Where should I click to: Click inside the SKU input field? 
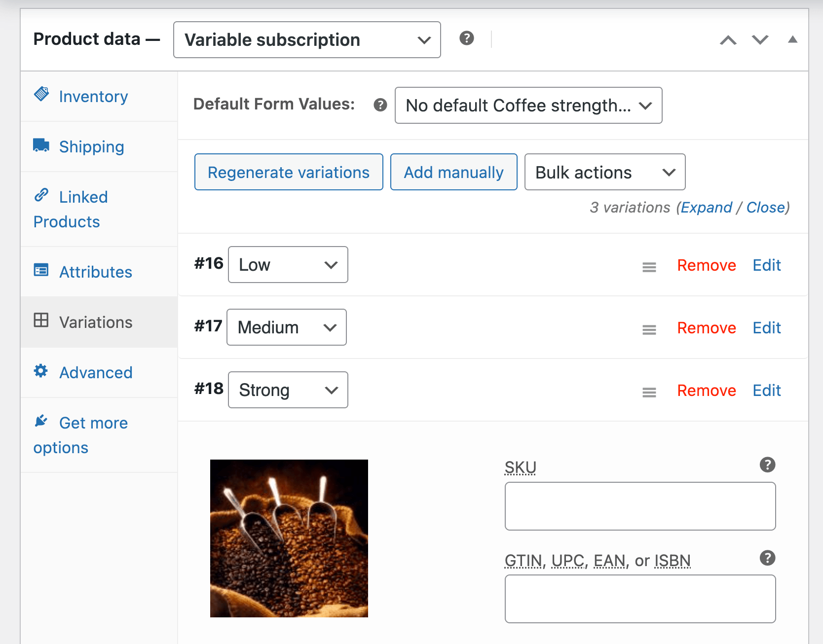(x=639, y=506)
